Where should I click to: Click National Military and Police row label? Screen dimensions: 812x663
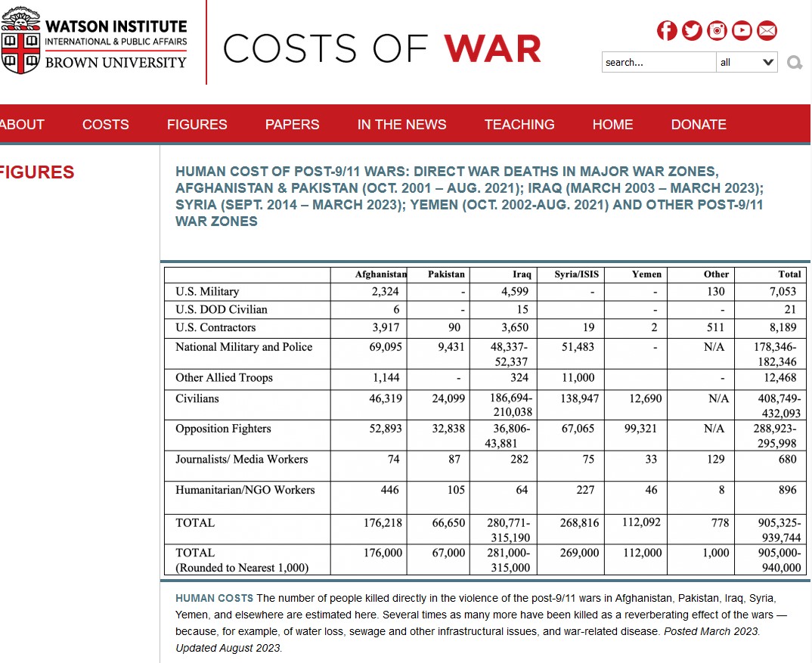coord(244,347)
